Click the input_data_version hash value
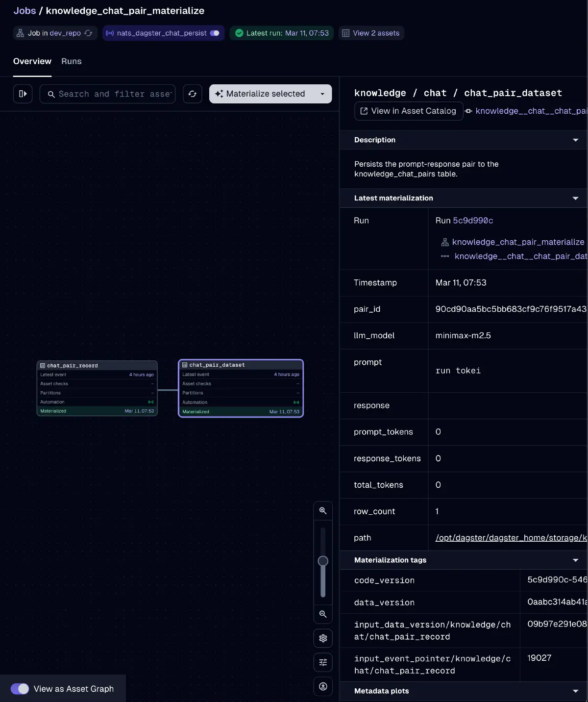 (x=557, y=624)
